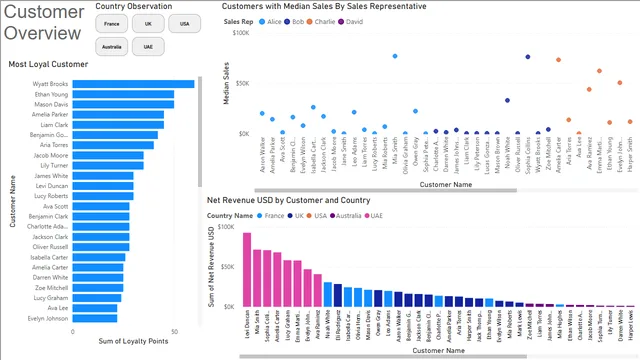Viewport: 640px width, 360px height.
Task: Select Levi Duncan's net revenue column
Action: click(247, 270)
